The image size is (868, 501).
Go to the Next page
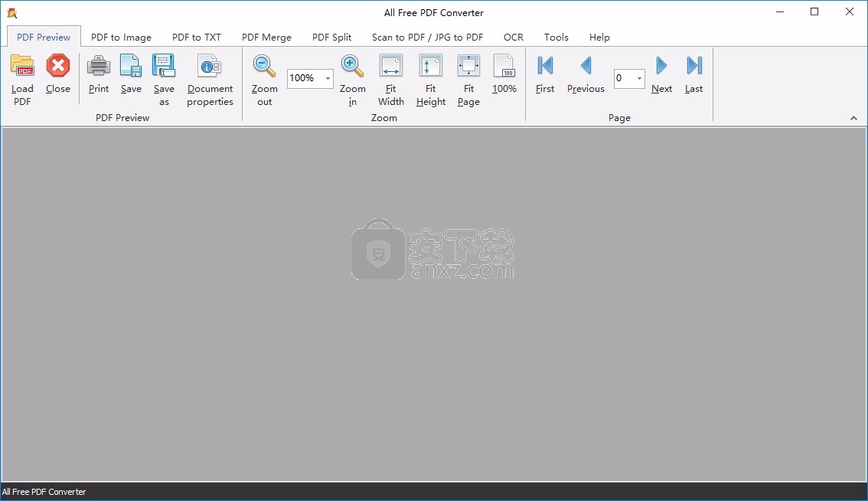(x=661, y=67)
